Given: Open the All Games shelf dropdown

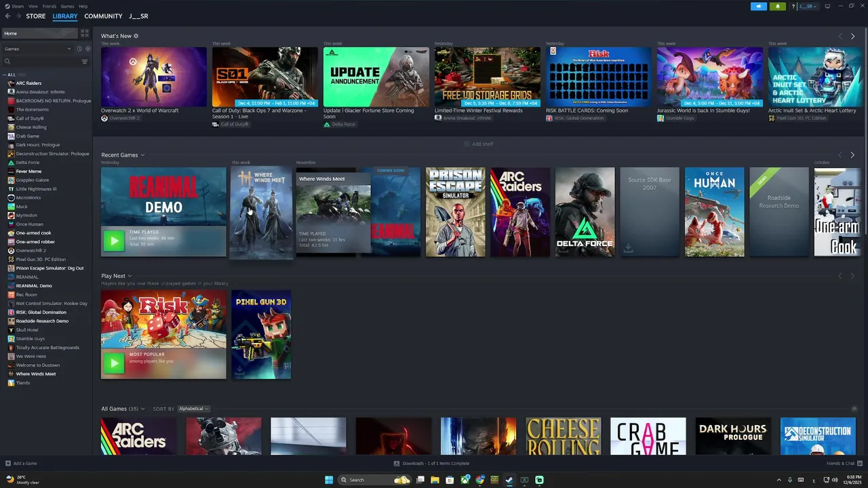Looking at the screenshot, I should coord(142,409).
